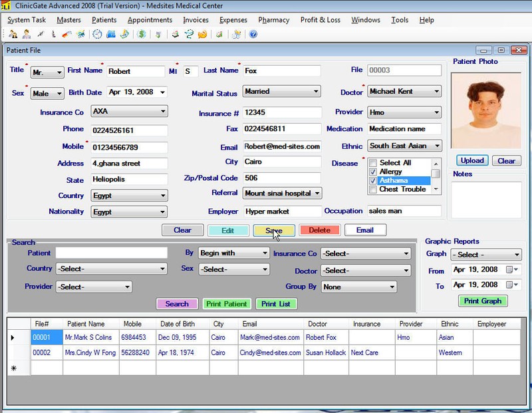The image size is (532, 413).
Task: Click the Print Graph button
Action: click(x=483, y=301)
